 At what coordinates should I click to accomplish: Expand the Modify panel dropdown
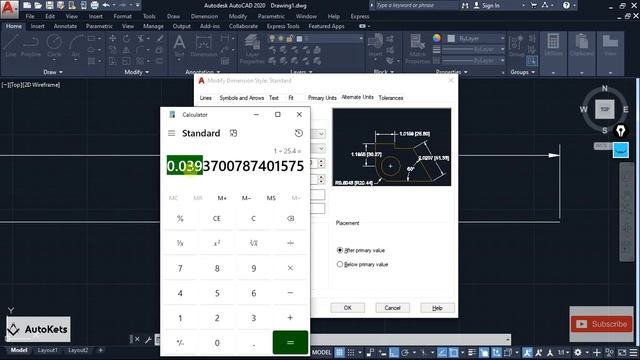click(136, 72)
